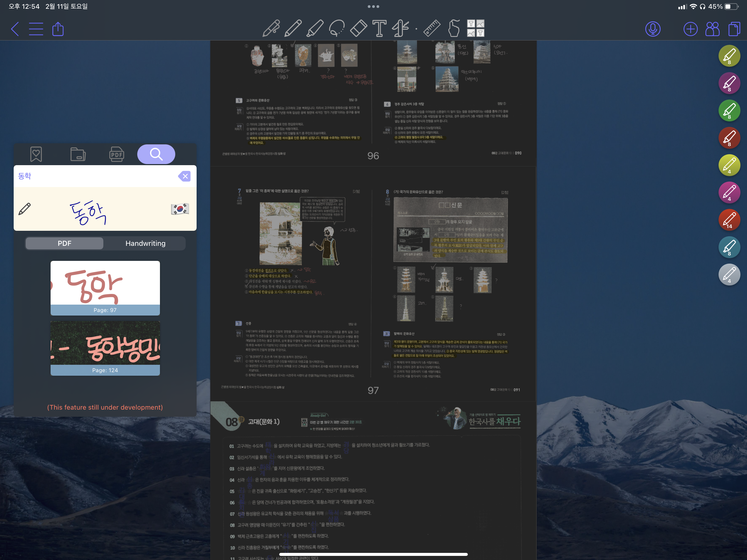747x560 pixels.
Task: Open the ruler tool
Action: (x=431, y=28)
